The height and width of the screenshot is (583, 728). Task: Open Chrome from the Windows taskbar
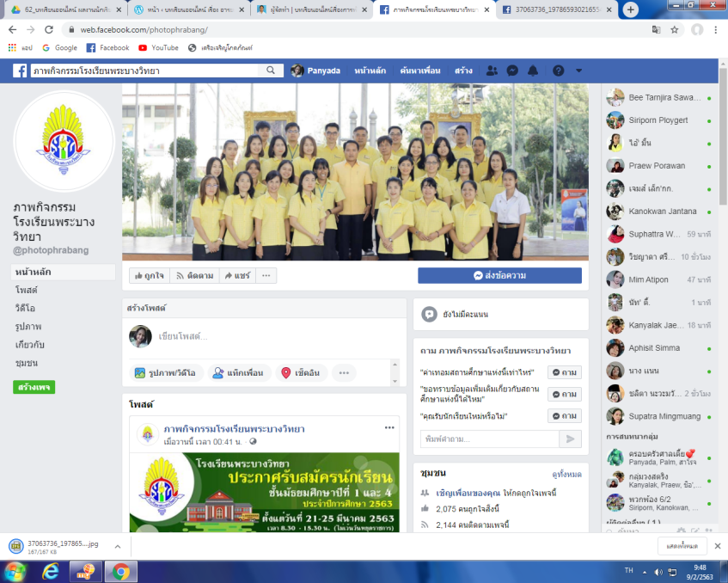pyautogui.click(x=120, y=571)
